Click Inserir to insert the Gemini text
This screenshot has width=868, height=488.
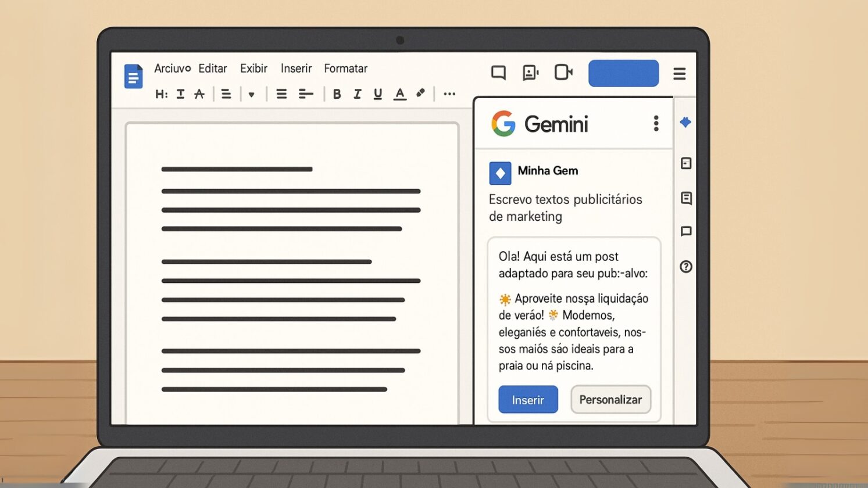click(527, 400)
